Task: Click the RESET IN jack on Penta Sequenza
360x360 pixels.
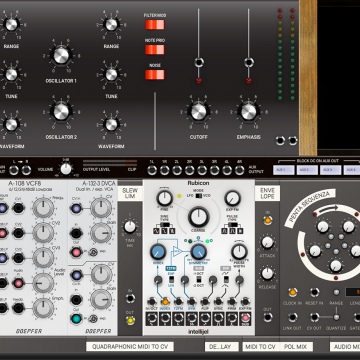Action: [314, 292]
